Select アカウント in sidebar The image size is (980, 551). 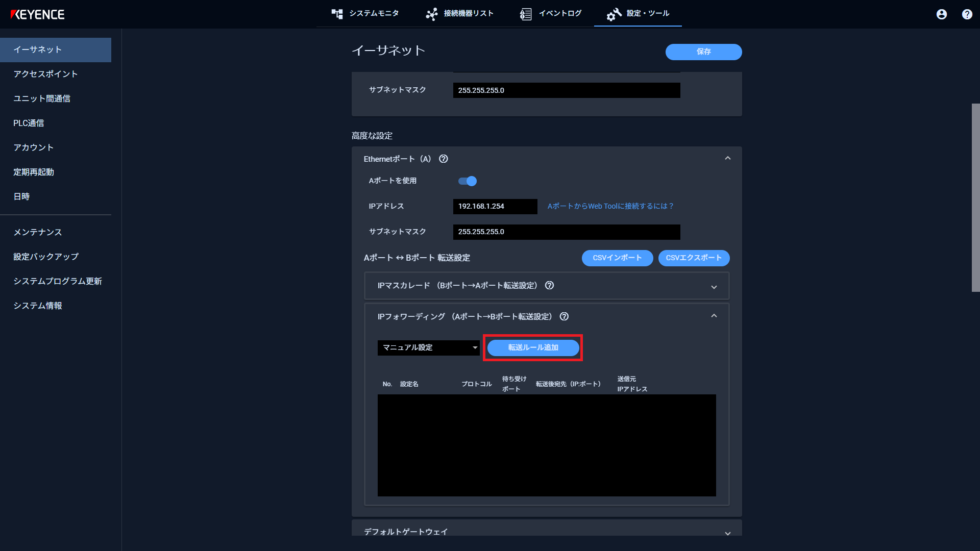56,148
